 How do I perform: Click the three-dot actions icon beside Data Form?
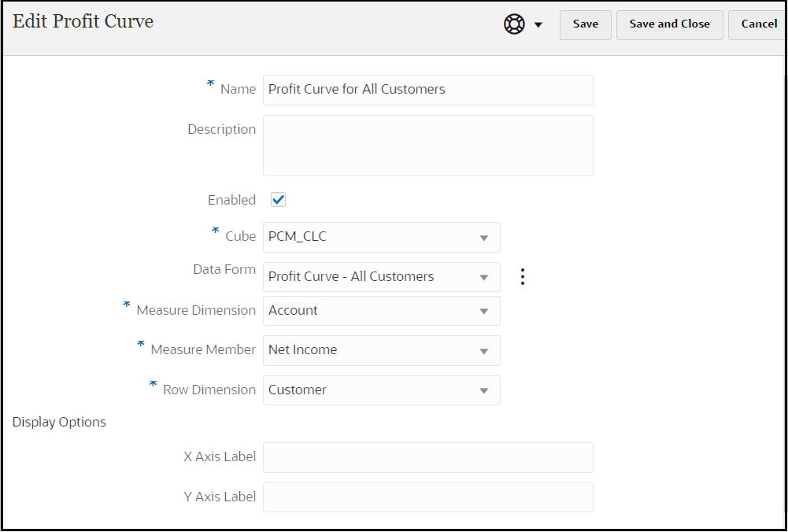[x=523, y=276]
